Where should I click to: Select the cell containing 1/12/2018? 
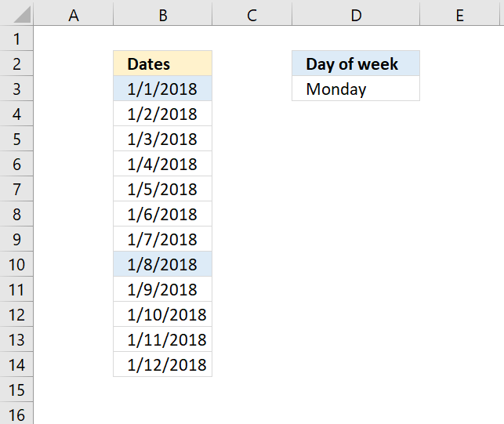click(162, 364)
